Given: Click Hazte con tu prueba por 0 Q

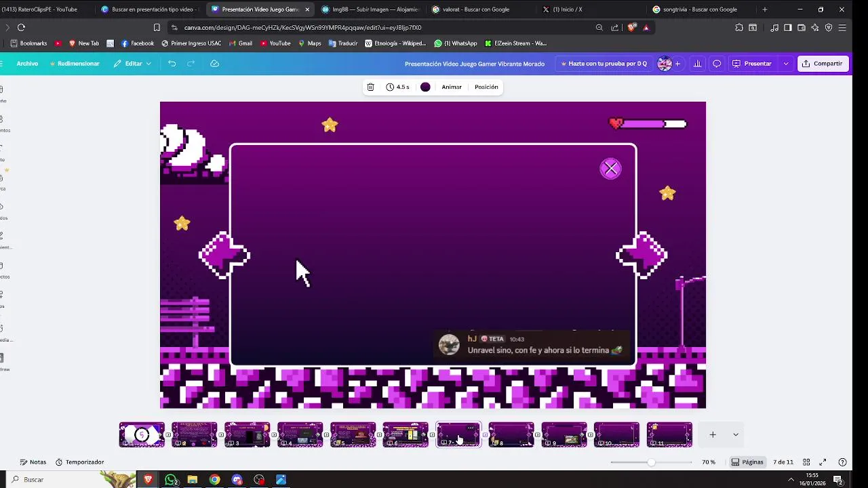Looking at the screenshot, I should point(604,64).
